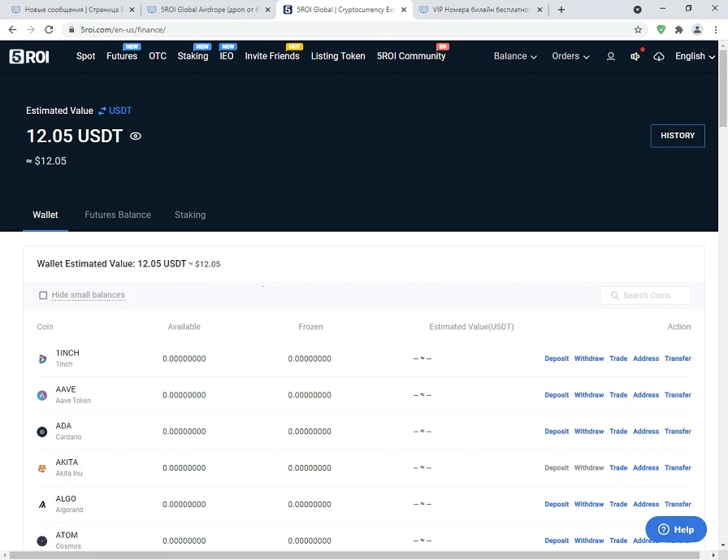The height and width of the screenshot is (560, 728).
Task: Close the VIP Номера билайн tab
Action: [539, 9]
